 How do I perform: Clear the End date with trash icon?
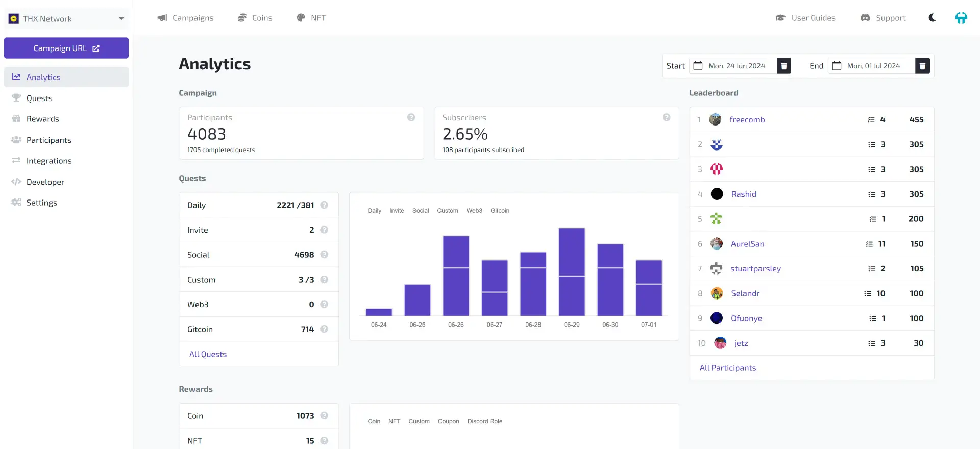[x=922, y=66]
